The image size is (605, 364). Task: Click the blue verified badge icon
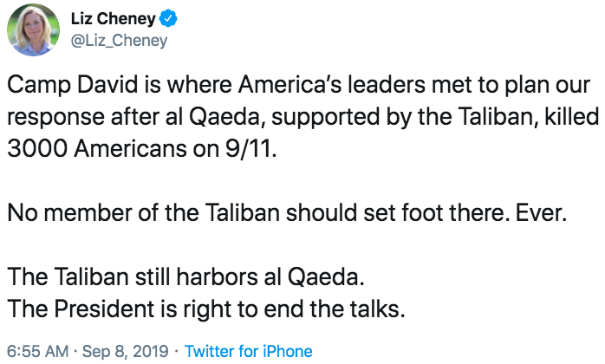click(168, 18)
